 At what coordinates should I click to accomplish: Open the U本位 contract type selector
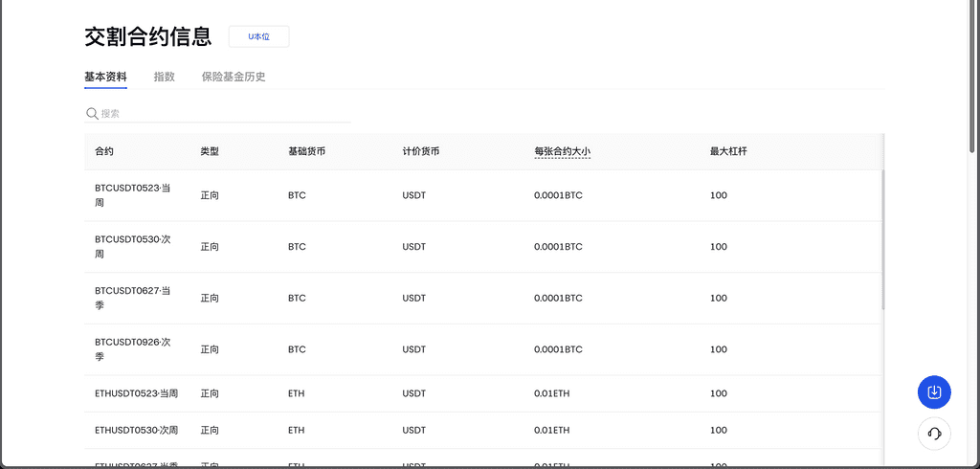258,36
